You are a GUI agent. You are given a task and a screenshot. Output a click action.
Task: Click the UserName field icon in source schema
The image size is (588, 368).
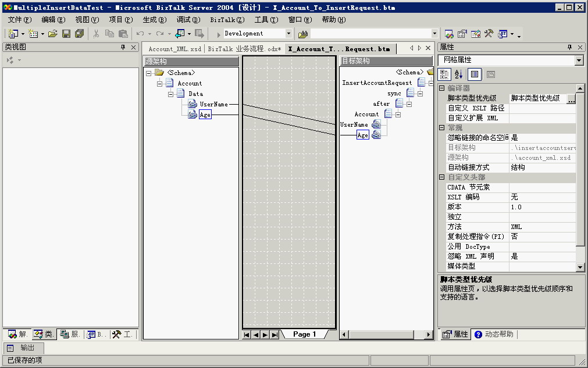tap(193, 104)
